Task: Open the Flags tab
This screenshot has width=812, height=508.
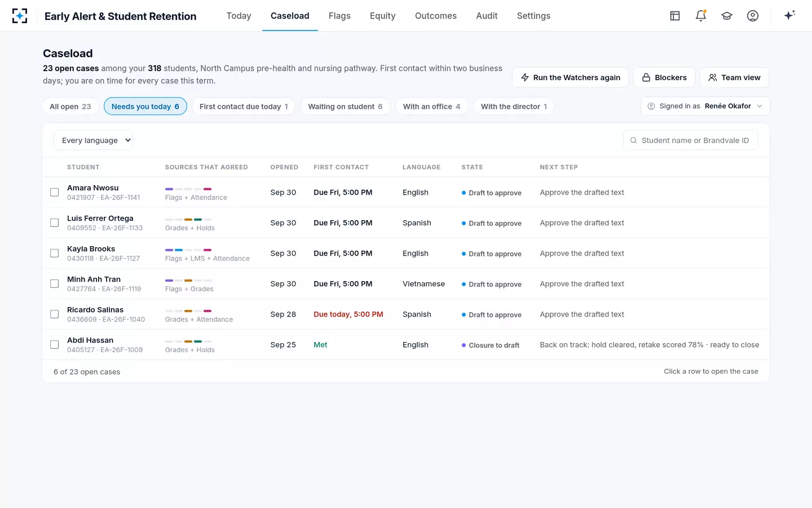Action: 339,16
